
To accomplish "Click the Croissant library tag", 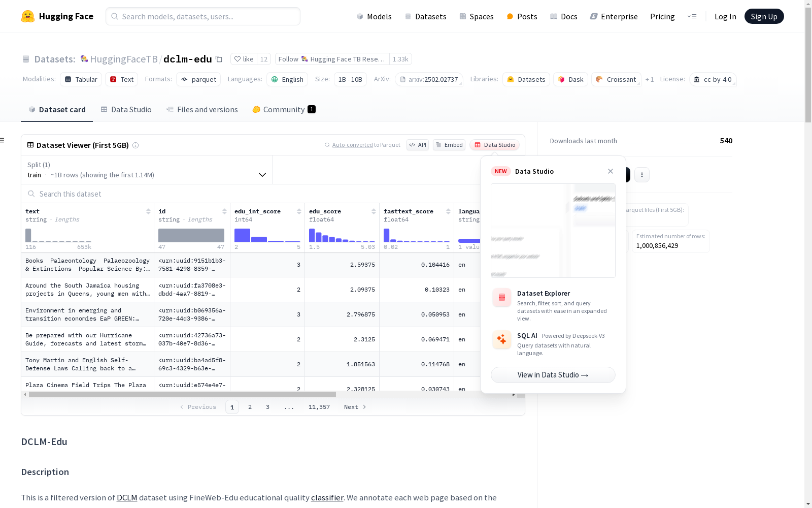I will coord(616,79).
